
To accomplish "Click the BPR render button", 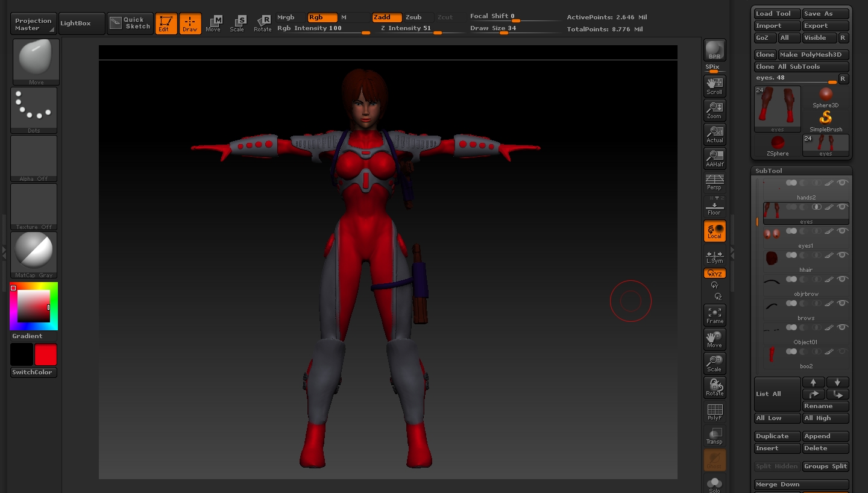I will pyautogui.click(x=714, y=51).
